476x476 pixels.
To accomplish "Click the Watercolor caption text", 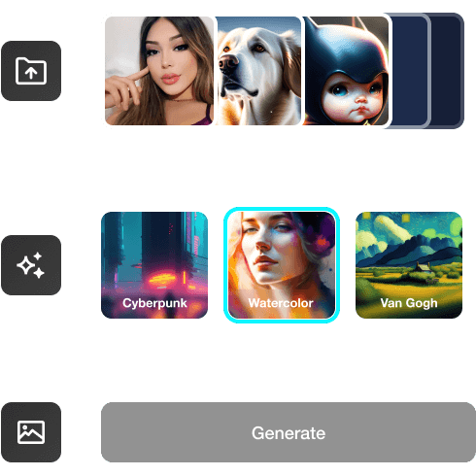I will tap(281, 303).
